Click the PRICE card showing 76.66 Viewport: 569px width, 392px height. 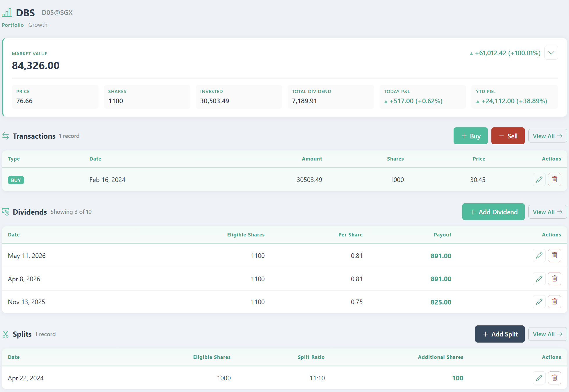tap(55, 97)
